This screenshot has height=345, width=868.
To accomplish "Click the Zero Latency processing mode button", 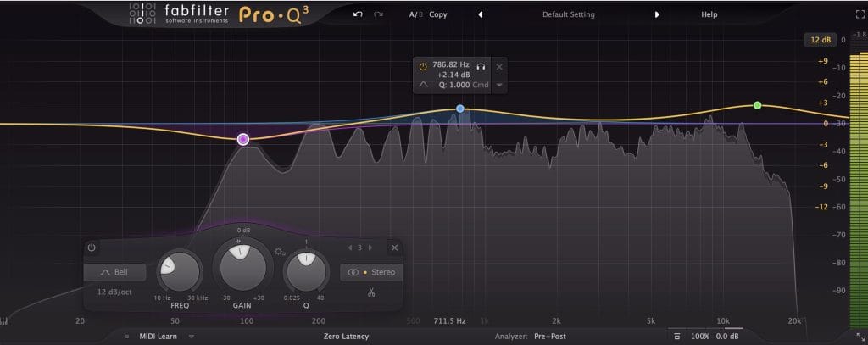I will (346, 337).
